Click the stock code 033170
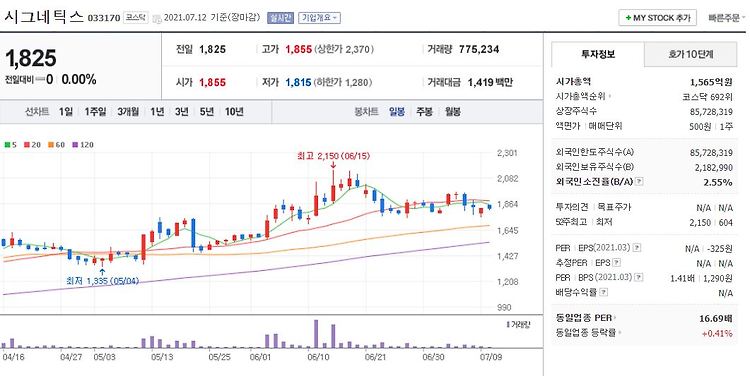 click(x=104, y=18)
